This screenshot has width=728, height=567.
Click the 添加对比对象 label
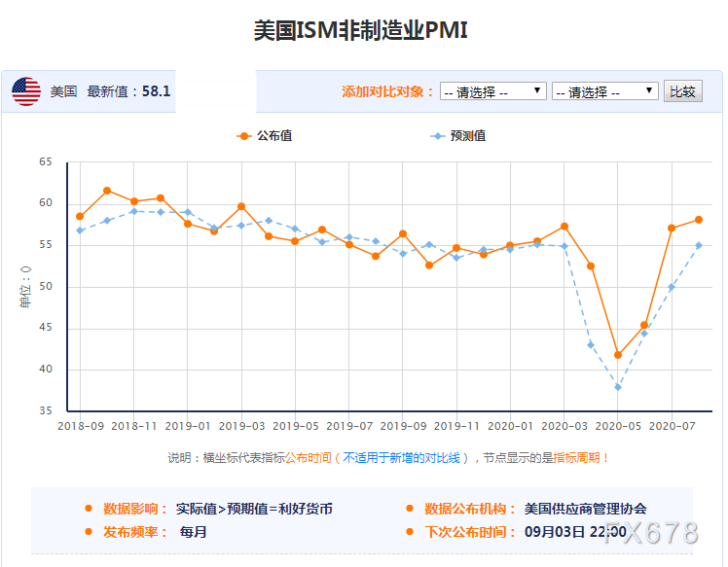point(387,91)
